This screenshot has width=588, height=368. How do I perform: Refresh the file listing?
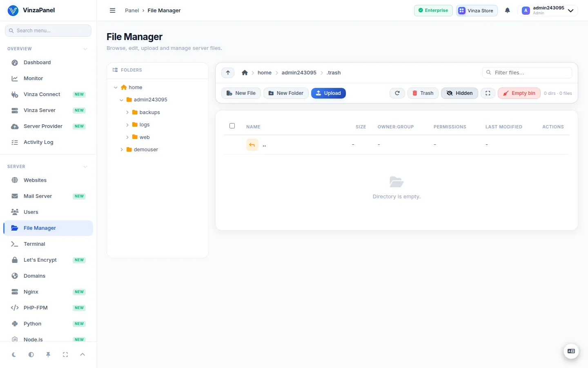pos(397,93)
